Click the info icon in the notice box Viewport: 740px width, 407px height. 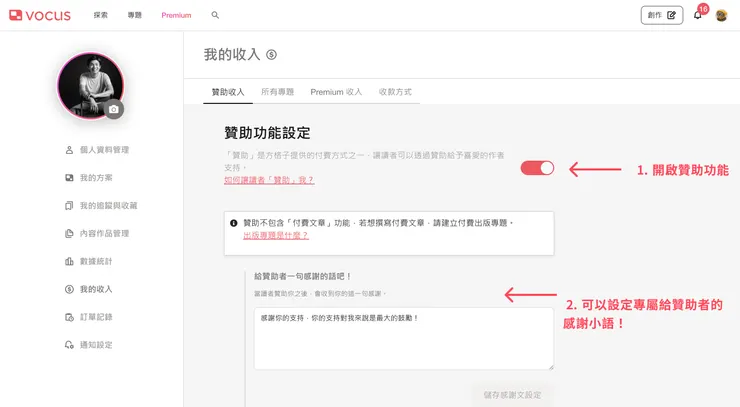click(x=234, y=223)
